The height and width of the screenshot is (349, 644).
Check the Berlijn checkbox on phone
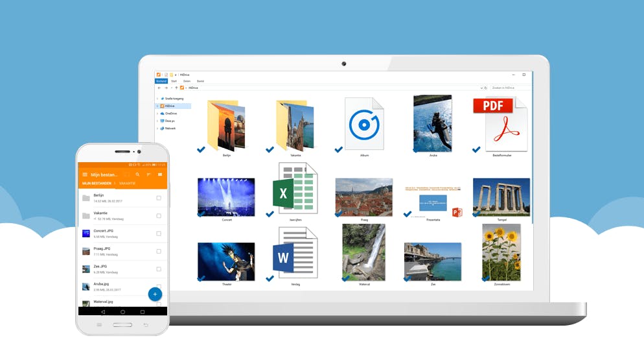(x=159, y=198)
